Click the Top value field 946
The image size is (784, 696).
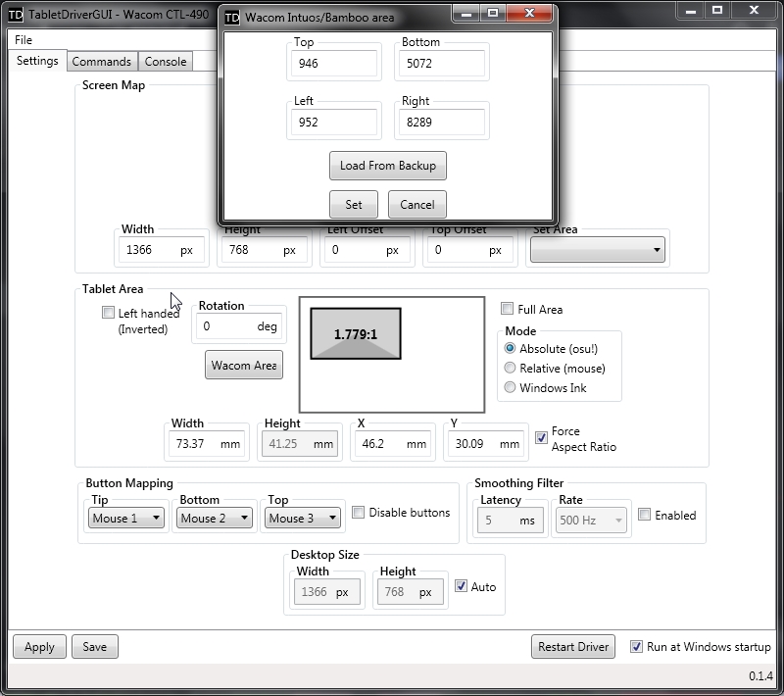point(334,64)
